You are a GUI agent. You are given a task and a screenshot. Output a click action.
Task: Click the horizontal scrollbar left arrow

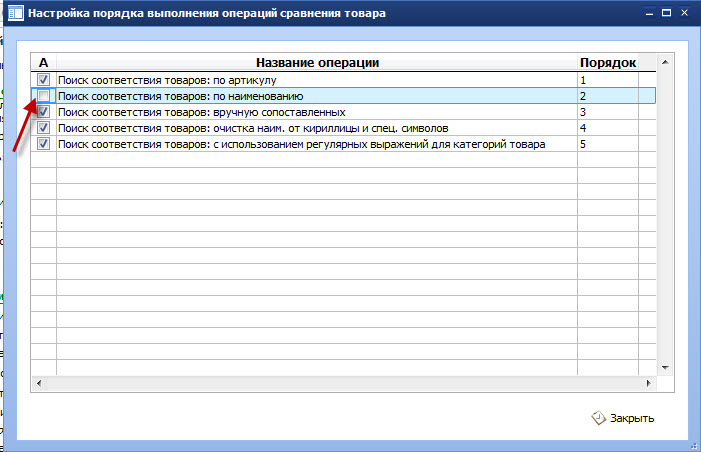(x=39, y=383)
